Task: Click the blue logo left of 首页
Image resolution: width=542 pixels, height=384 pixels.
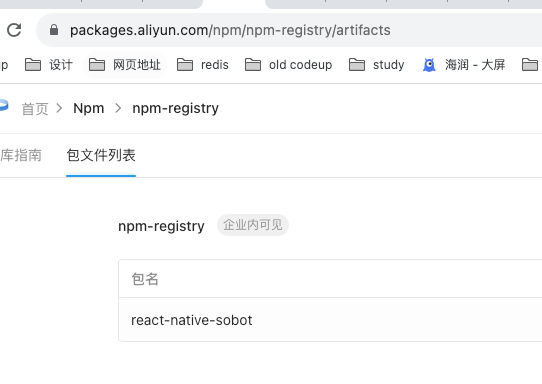Action: [x=3, y=105]
